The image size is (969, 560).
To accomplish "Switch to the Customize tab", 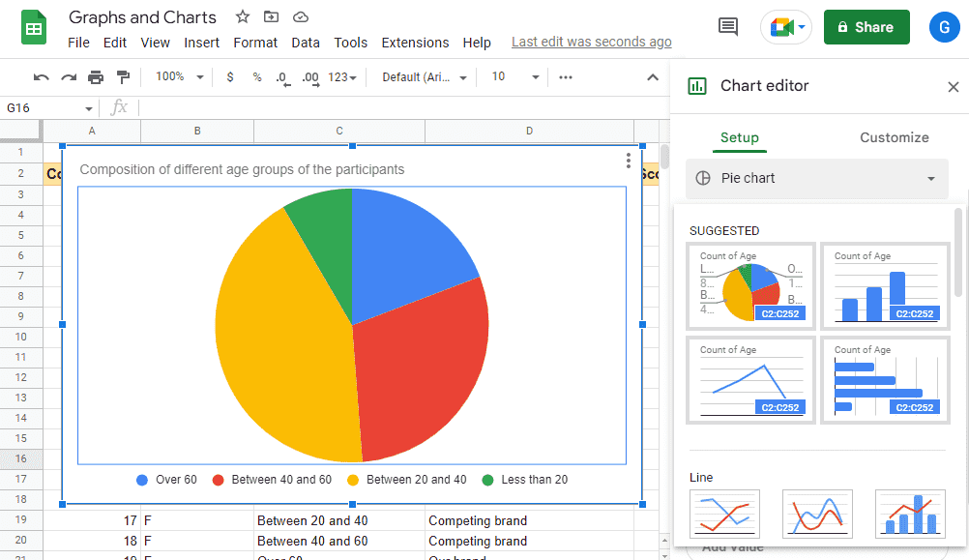I will point(893,137).
